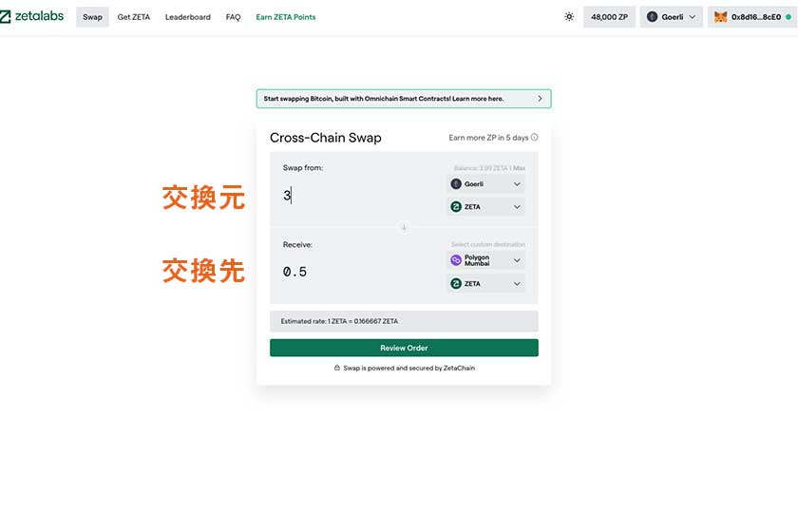Open the Get ZETA page
Screen dimensions: 798x532
point(134,17)
